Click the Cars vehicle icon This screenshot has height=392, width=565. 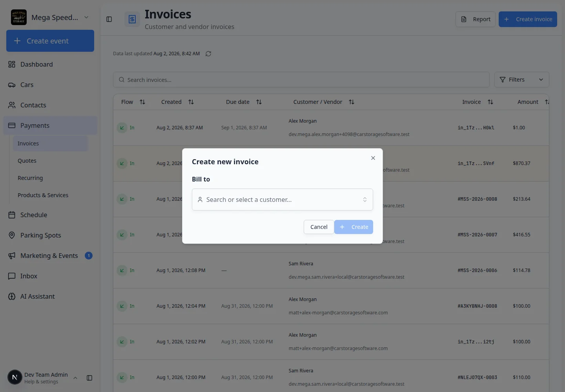[x=12, y=85]
